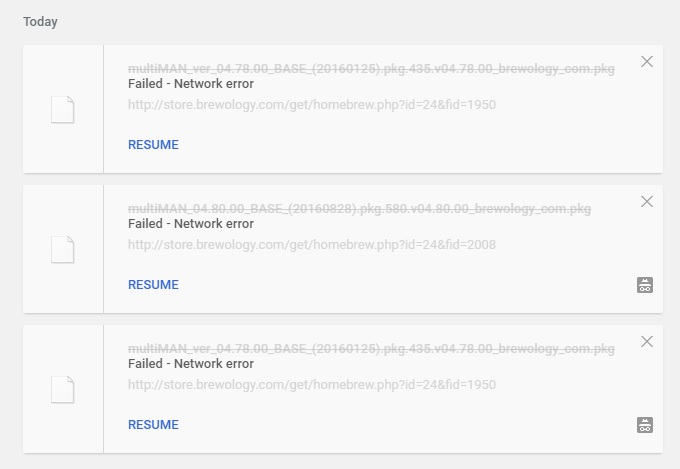Remove the multiMAN 04.80.00 download entry

[x=647, y=202]
